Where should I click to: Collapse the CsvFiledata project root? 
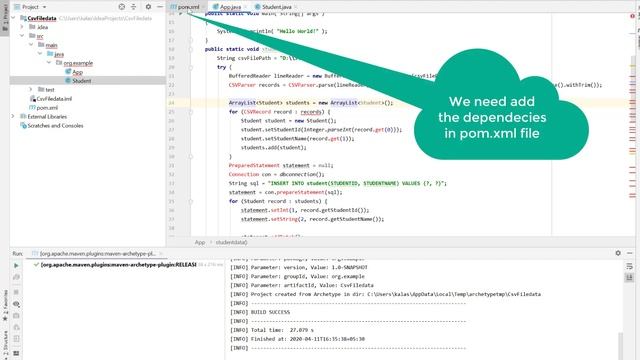click(14, 18)
